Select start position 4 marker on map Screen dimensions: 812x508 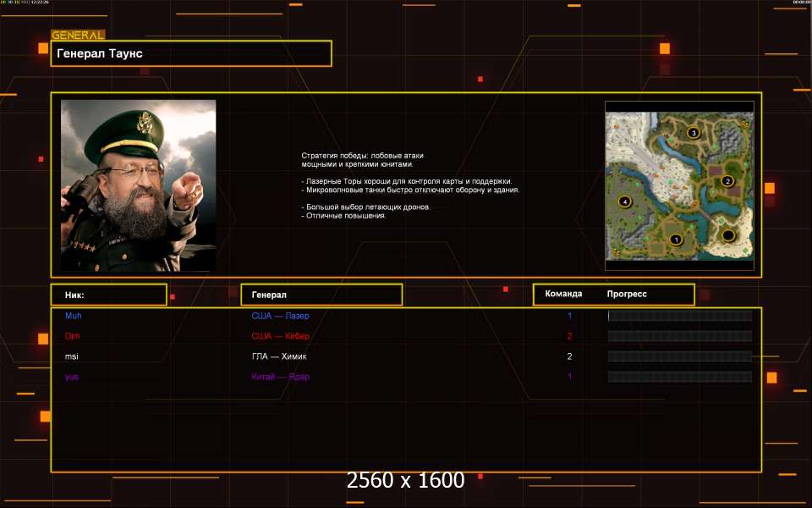(625, 202)
